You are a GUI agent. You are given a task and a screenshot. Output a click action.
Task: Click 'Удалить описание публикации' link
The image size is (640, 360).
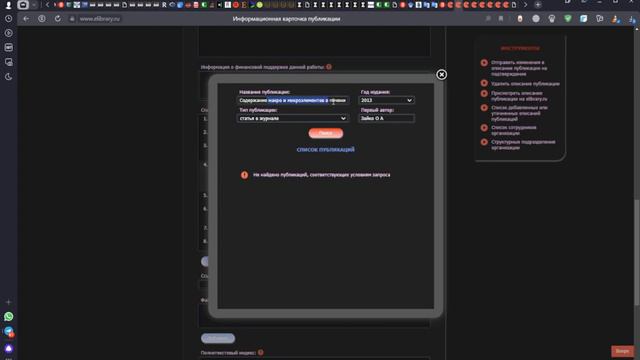pos(525,84)
